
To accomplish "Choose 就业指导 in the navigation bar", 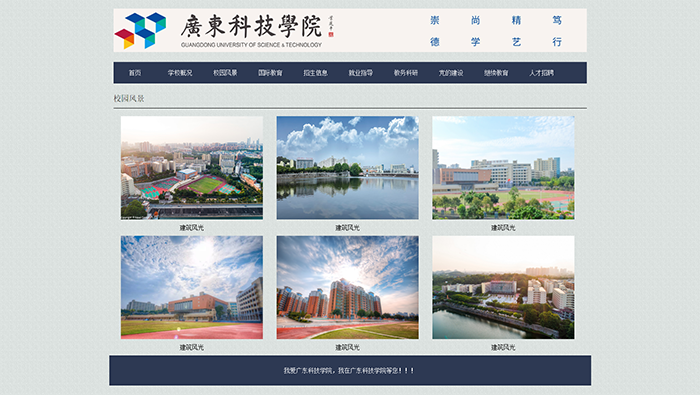I will (x=361, y=73).
